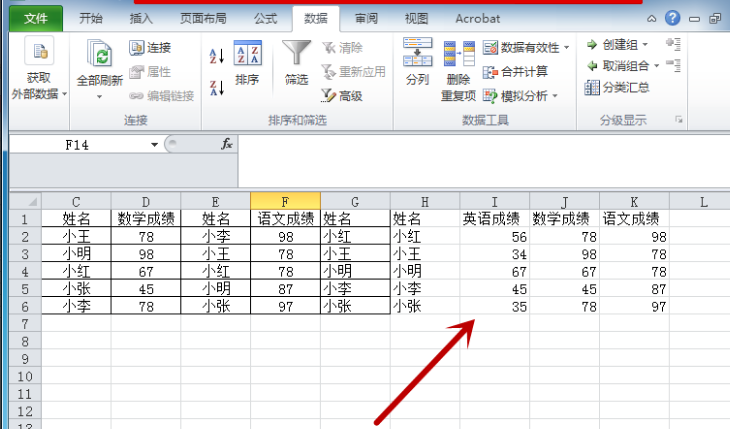Select cell G3 小王
730x429 pixels.
pos(355,254)
